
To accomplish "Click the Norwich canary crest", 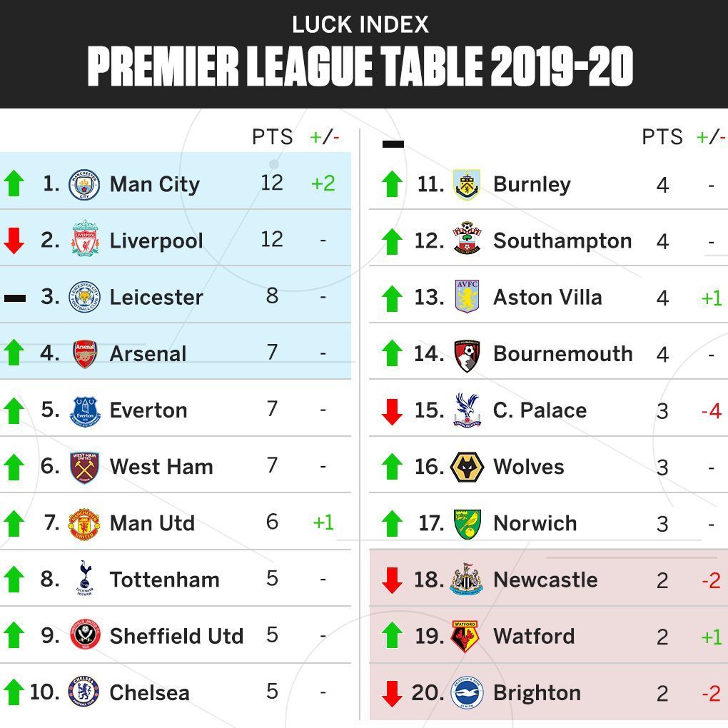I will (x=467, y=524).
